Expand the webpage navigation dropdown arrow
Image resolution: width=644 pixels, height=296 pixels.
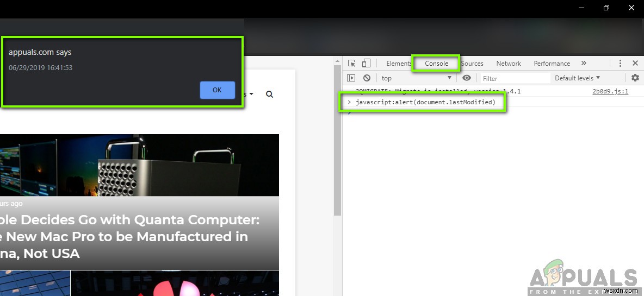(251, 95)
